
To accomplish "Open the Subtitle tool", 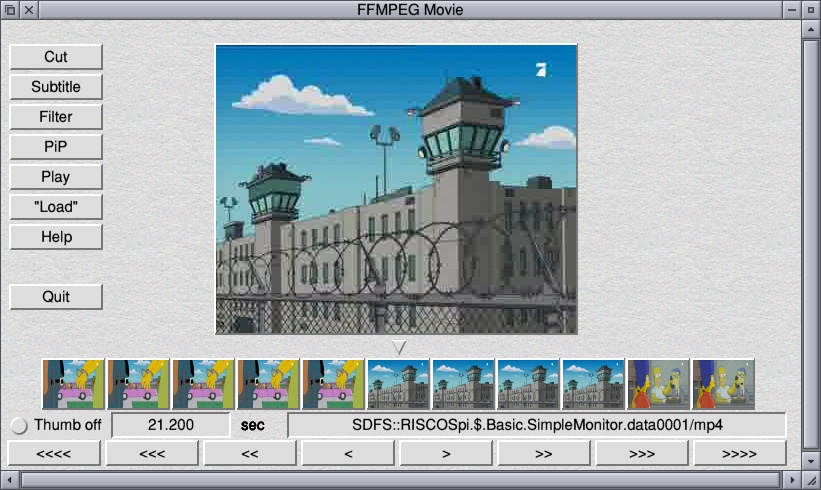I will click(56, 87).
